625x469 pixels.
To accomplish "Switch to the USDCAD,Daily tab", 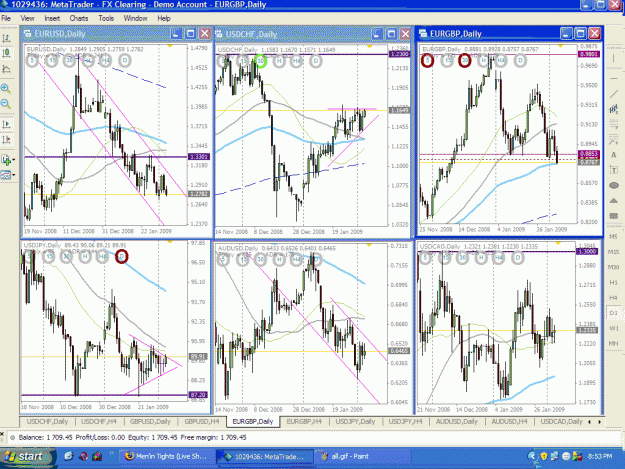I will click(561, 422).
